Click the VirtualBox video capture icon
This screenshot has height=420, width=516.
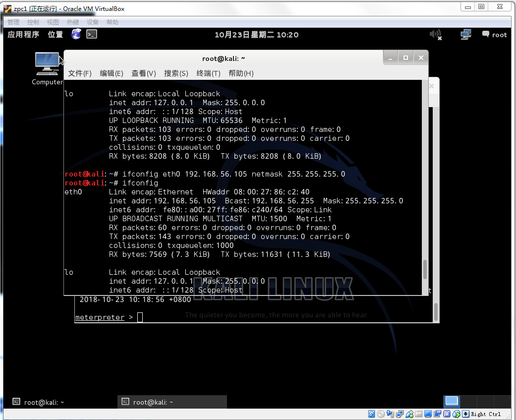[x=437, y=414]
